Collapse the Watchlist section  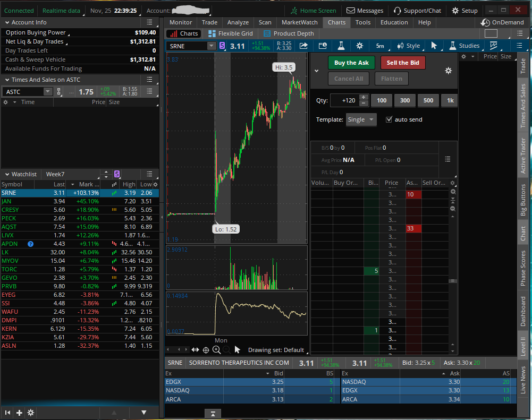[7, 174]
